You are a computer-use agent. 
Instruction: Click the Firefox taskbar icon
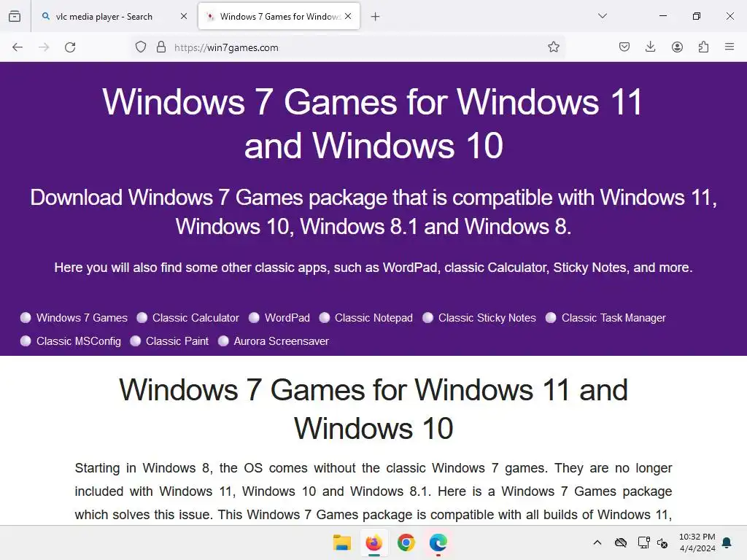coord(374,542)
